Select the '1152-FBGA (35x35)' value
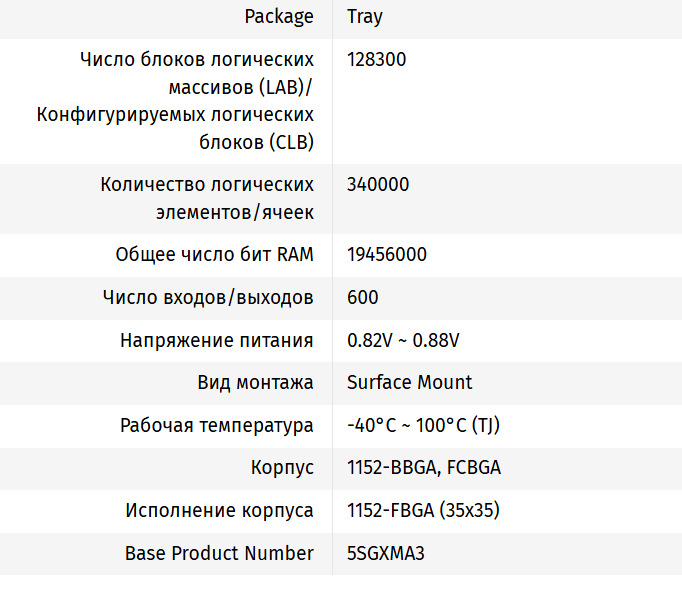 [423, 511]
